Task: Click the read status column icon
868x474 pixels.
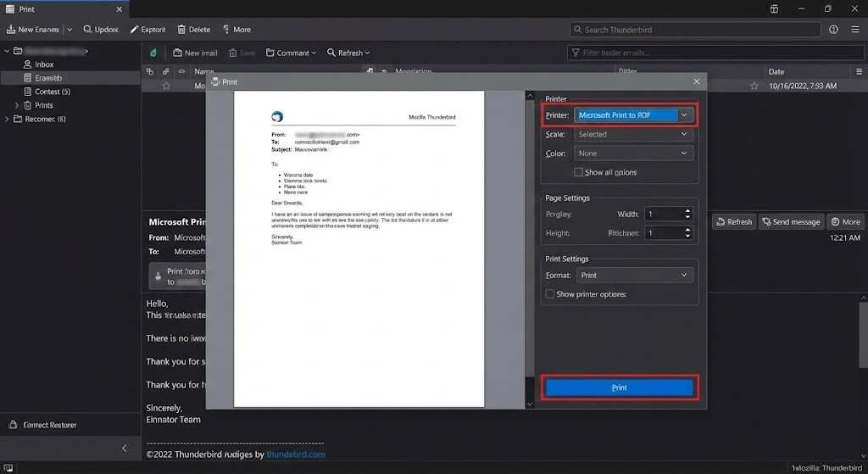Action: point(181,71)
